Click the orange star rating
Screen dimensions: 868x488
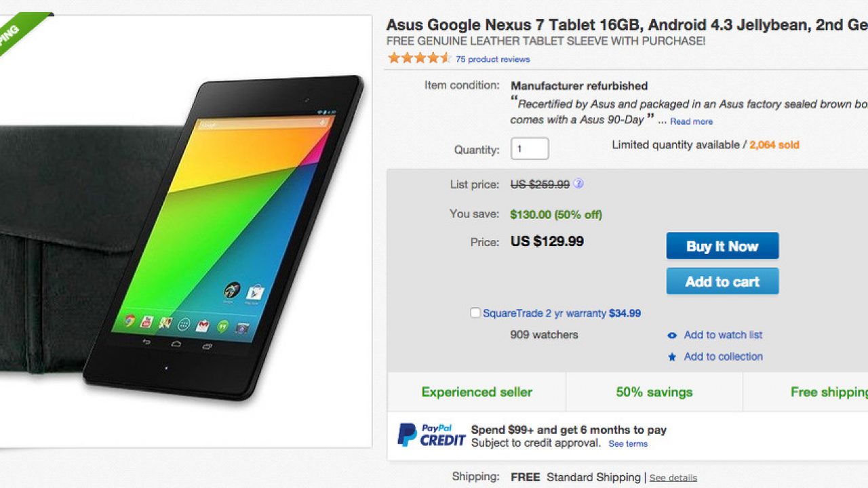(418, 58)
